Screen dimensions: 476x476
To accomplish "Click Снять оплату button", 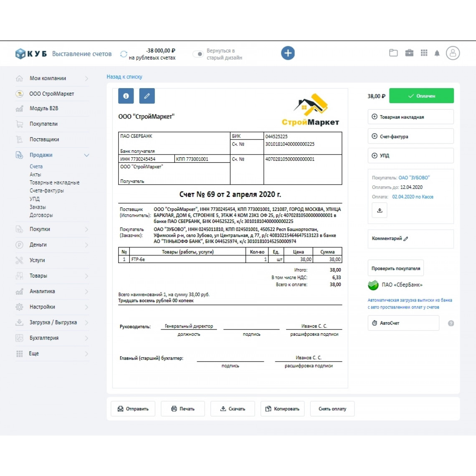I will click(x=332, y=409).
